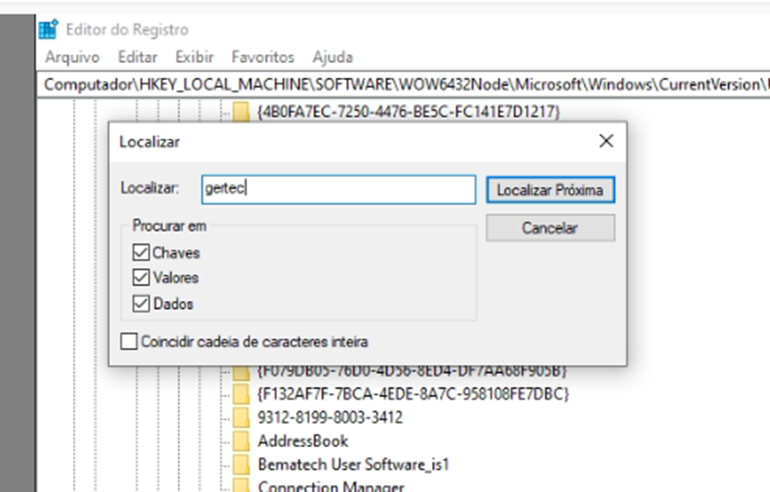The width and height of the screenshot is (770, 492).
Task: Click the AddressBook folder icon
Action: click(x=241, y=441)
